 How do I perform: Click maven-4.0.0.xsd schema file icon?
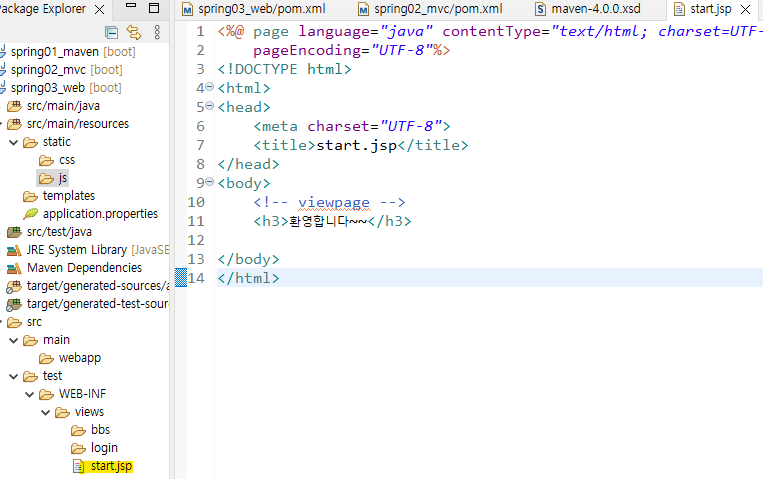click(540, 10)
